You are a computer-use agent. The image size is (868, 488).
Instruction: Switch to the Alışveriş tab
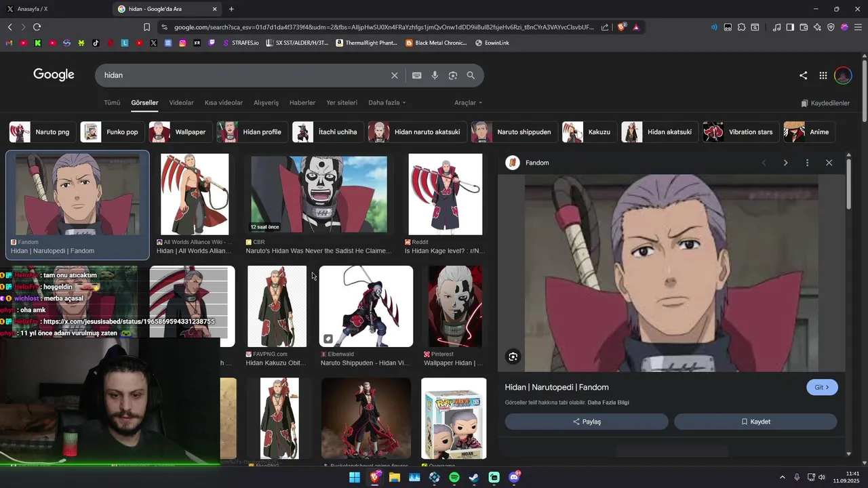tap(266, 103)
